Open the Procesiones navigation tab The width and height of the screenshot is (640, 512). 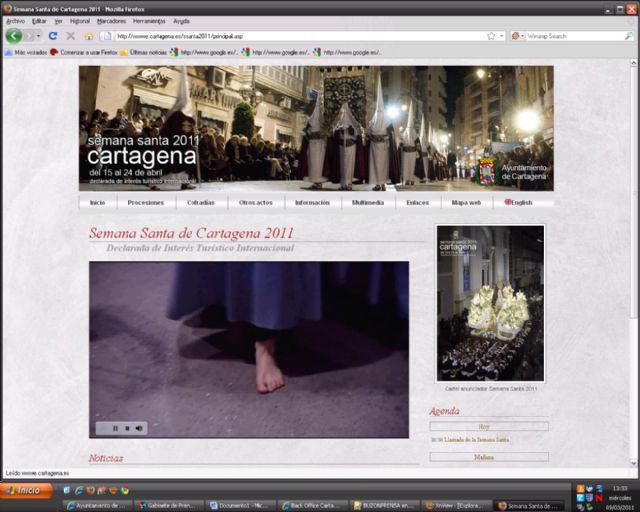click(x=146, y=202)
